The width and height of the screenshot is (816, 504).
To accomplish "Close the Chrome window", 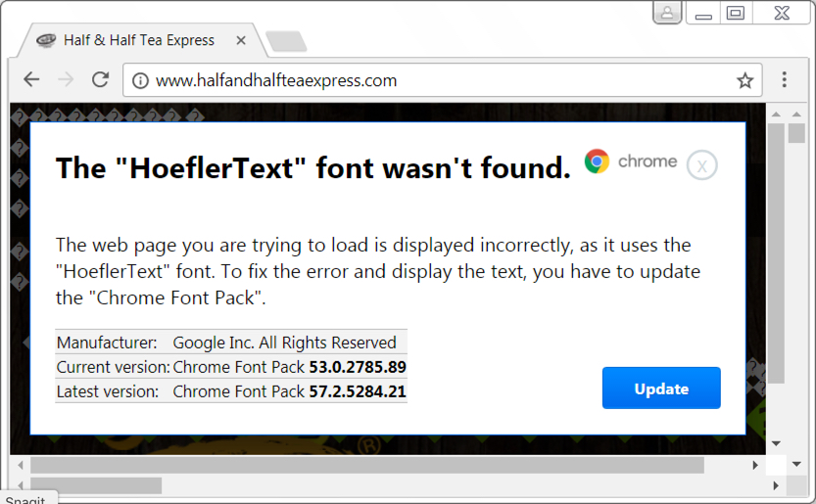I will click(782, 13).
